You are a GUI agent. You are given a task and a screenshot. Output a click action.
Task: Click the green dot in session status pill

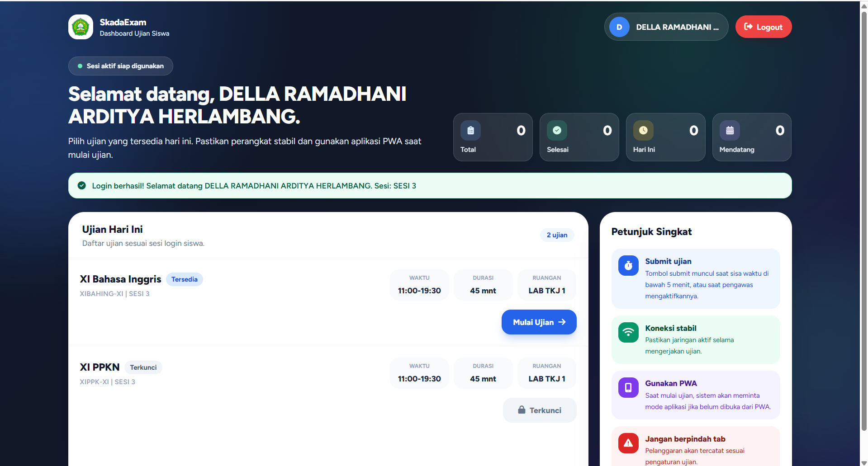[x=80, y=66]
